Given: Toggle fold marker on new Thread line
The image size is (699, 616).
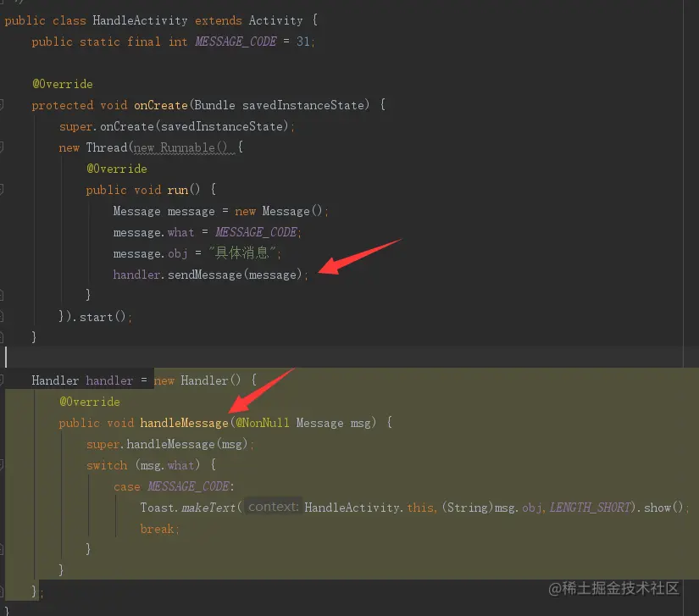Looking at the screenshot, I should (x=2, y=147).
